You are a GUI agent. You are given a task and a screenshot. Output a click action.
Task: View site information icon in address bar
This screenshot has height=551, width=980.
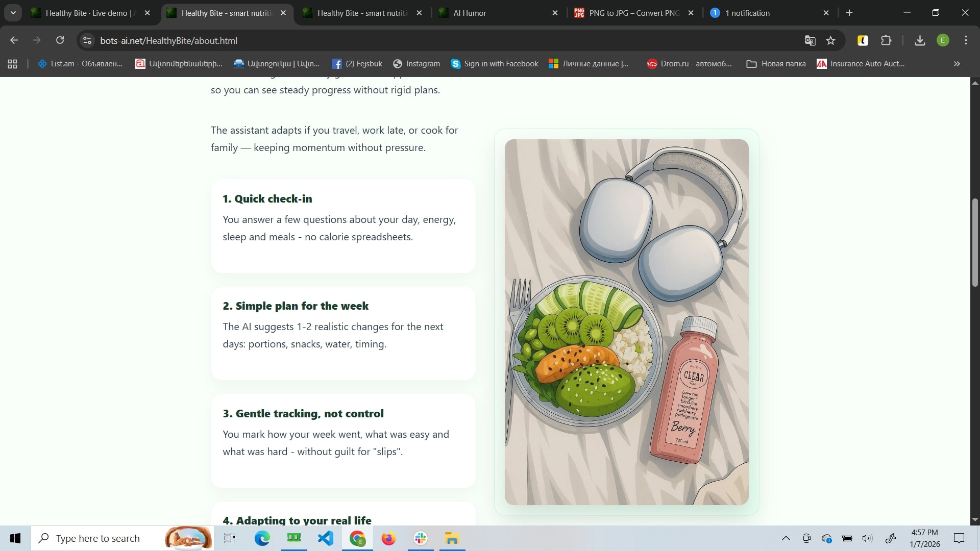coord(87,41)
